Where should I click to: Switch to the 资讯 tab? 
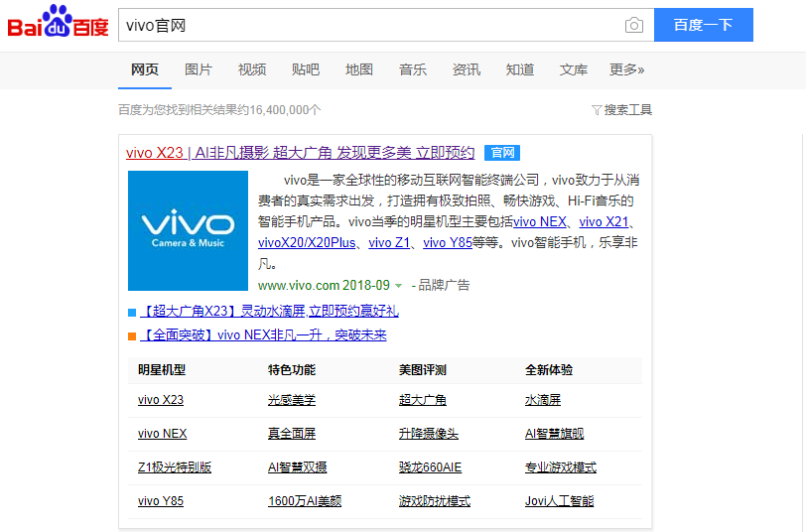pos(467,69)
